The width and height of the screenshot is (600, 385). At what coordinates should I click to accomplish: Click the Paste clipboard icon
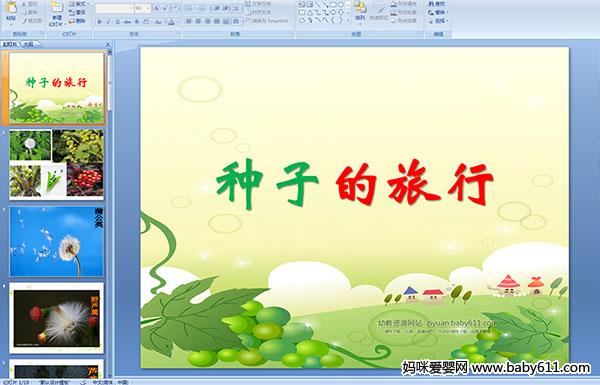click(x=11, y=8)
